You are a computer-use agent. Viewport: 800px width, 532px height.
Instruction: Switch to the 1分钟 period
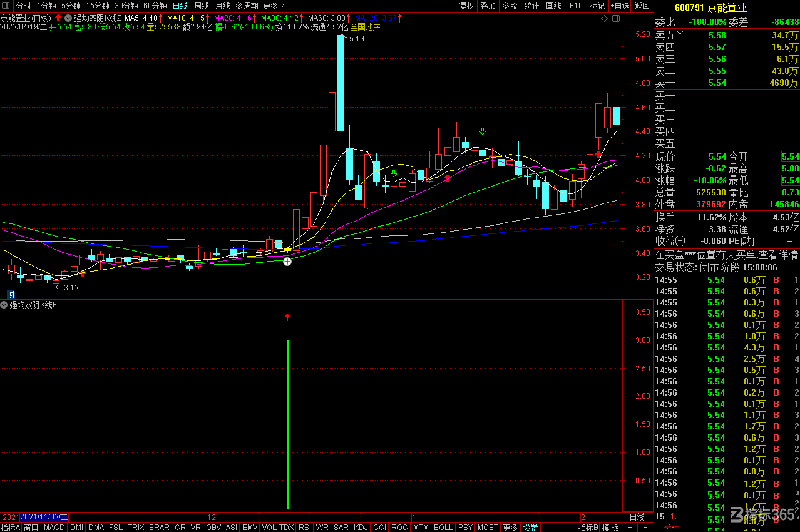[46, 6]
